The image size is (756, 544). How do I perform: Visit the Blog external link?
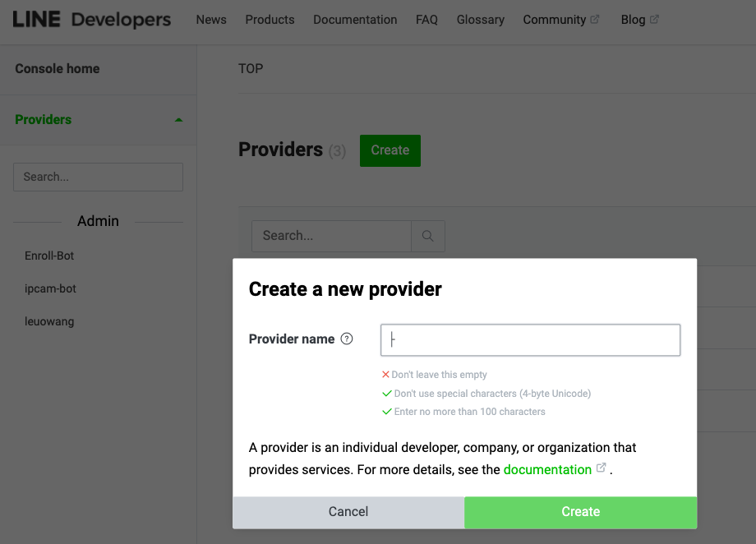click(633, 20)
